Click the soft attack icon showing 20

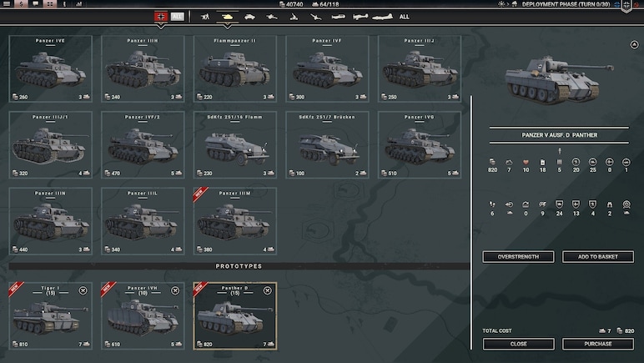click(576, 162)
